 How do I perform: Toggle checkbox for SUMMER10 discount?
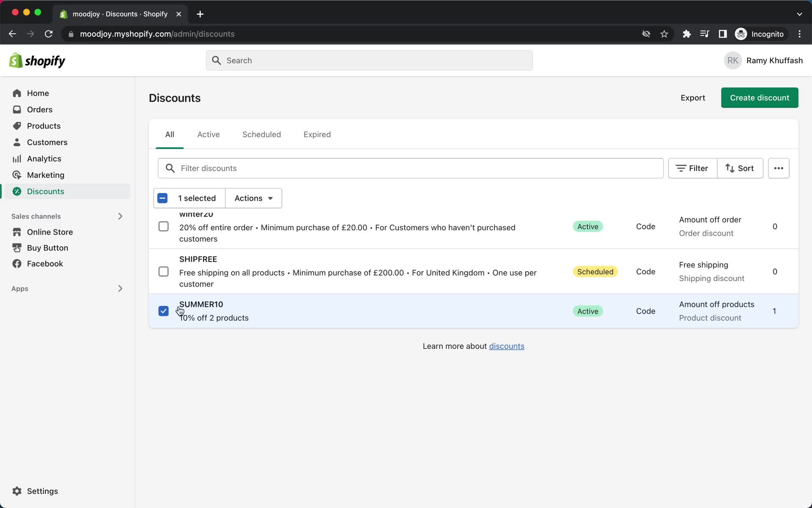coord(164,311)
